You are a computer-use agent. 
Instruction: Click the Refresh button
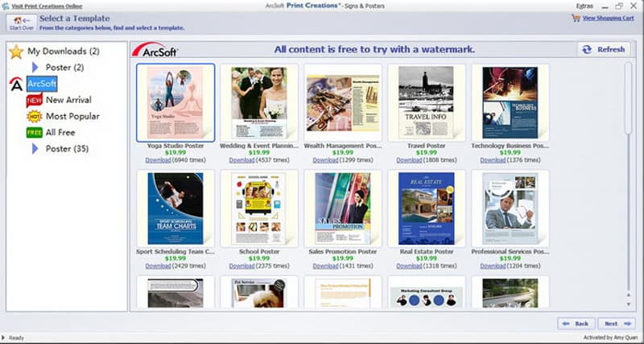click(x=604, y=49)
